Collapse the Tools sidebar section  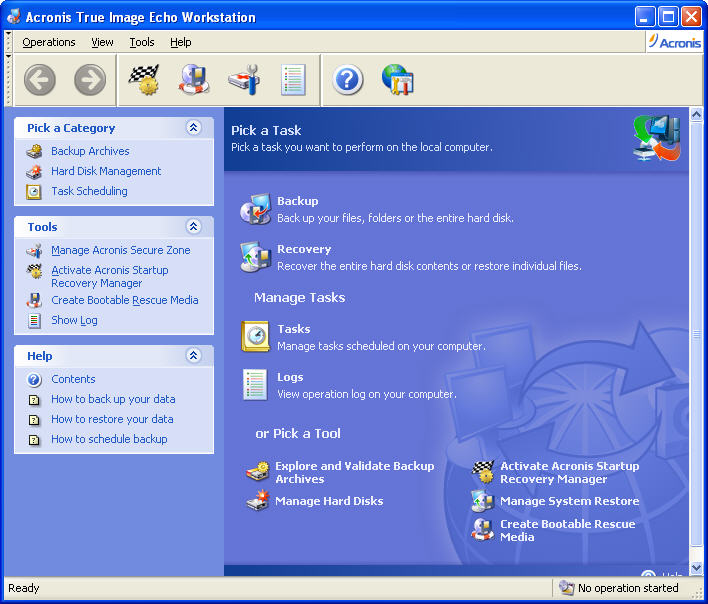point(194,227)
